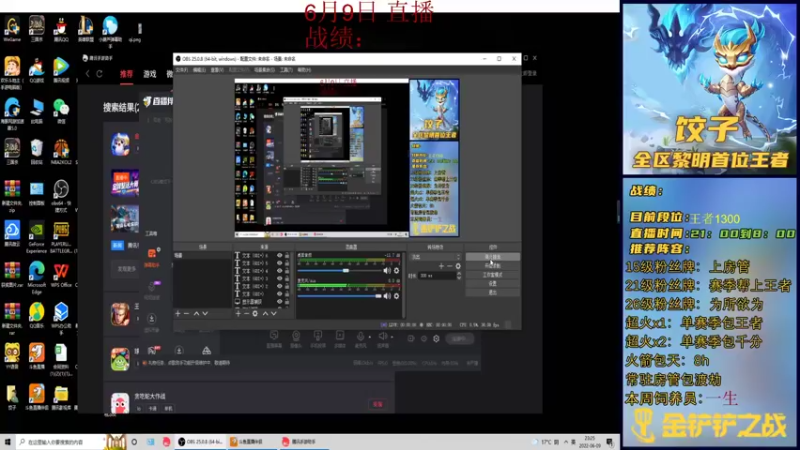Open the notification center in the system tray

610,442
